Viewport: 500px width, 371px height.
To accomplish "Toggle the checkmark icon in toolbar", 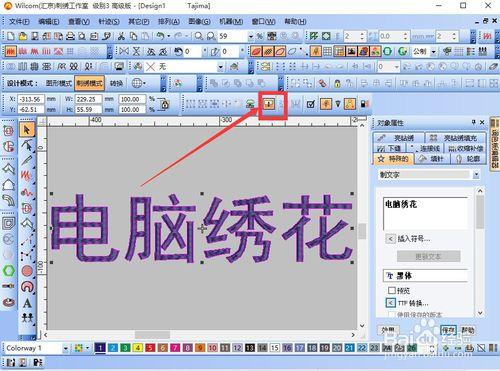I will pyautogui.click(x=311, y=104).
